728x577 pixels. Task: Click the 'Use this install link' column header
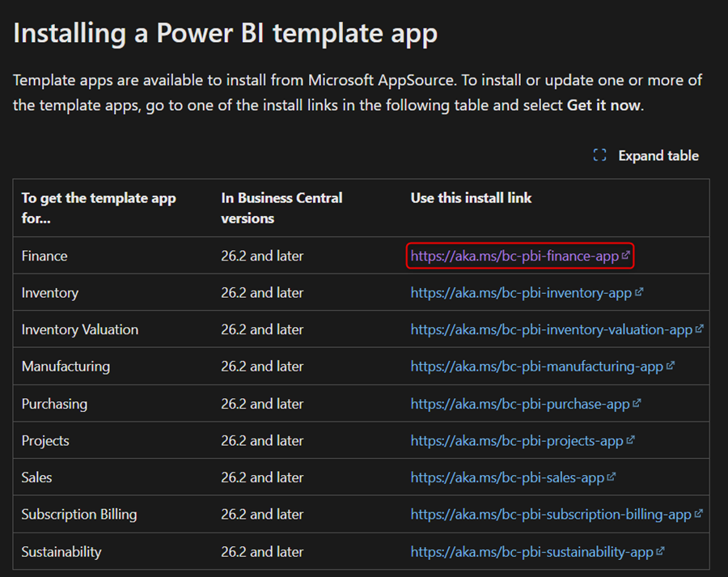coord(471,197)
